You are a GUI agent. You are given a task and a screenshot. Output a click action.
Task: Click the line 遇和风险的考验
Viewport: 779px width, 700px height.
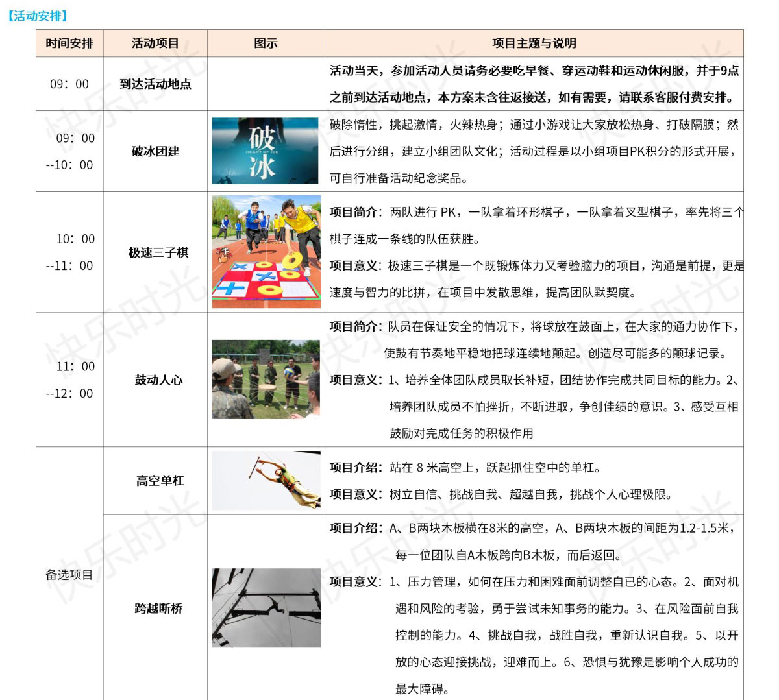pos(567,609)
